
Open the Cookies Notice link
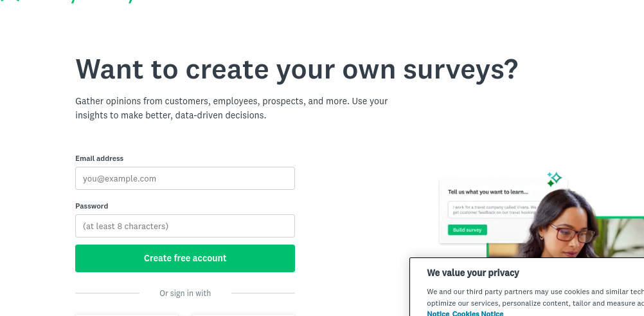coord(478,313)
